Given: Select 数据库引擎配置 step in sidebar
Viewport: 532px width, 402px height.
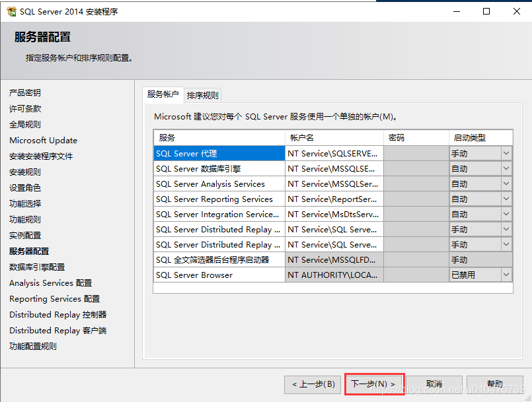Looking at the screenshot, I should click(37, 267).
